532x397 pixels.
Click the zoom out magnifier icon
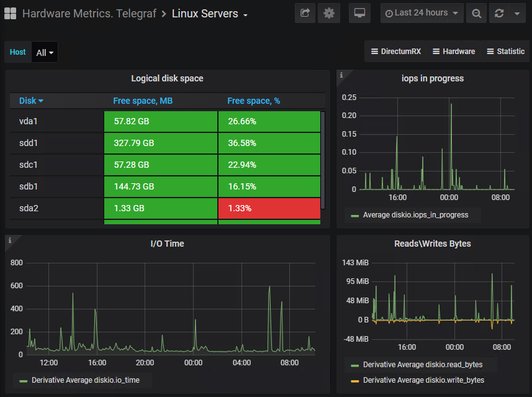coord(476,13)
